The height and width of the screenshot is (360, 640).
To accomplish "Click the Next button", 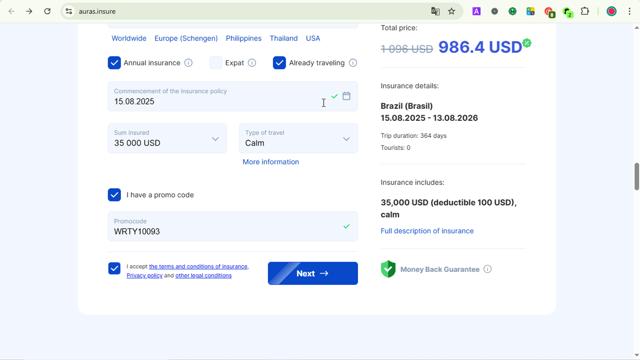I will pyautogui.click(x=313, y=273).
